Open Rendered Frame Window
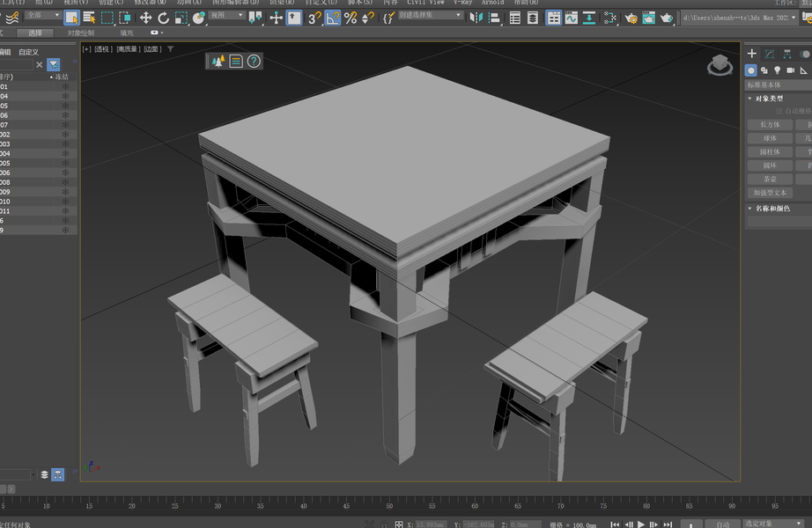812x528 pixels. click(648, 18)
